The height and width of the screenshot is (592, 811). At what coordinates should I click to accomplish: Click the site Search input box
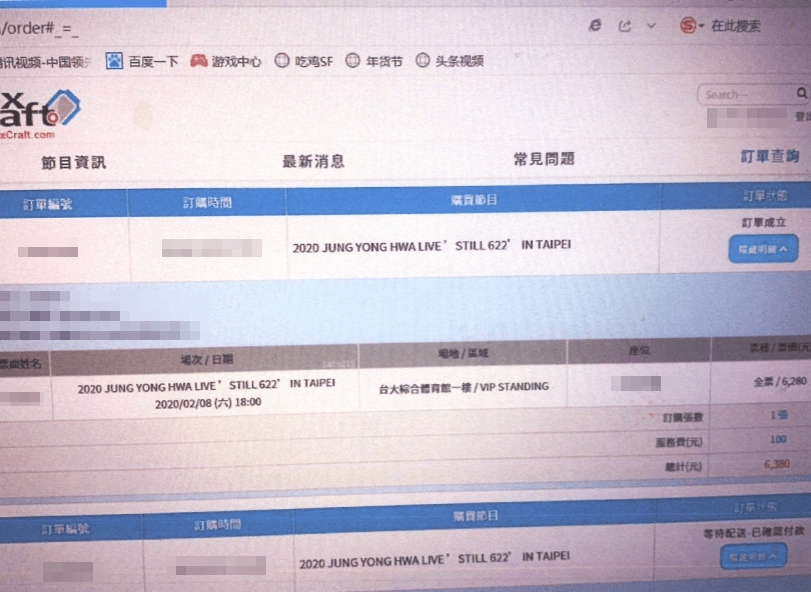coord(746,95)
